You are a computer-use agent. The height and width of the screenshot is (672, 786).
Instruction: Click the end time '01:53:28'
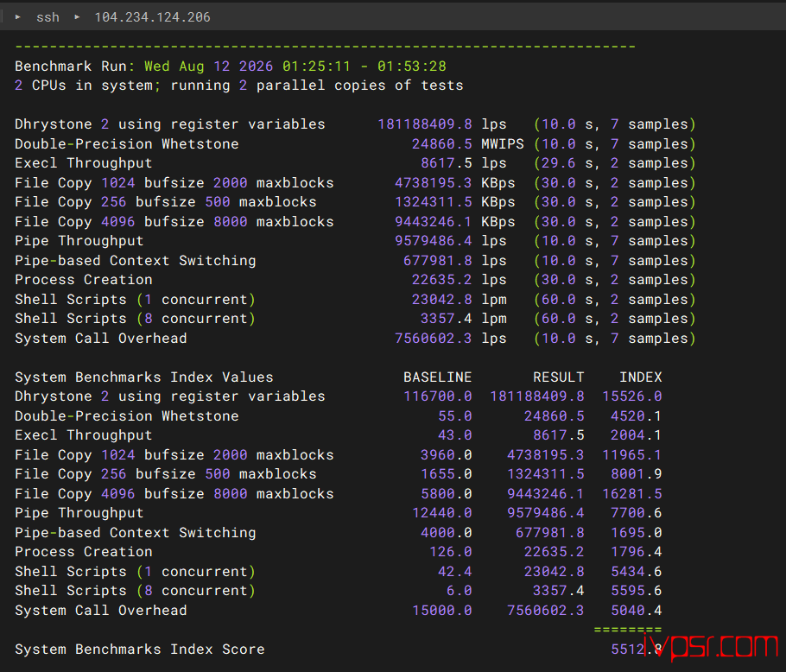pos(411,67)
